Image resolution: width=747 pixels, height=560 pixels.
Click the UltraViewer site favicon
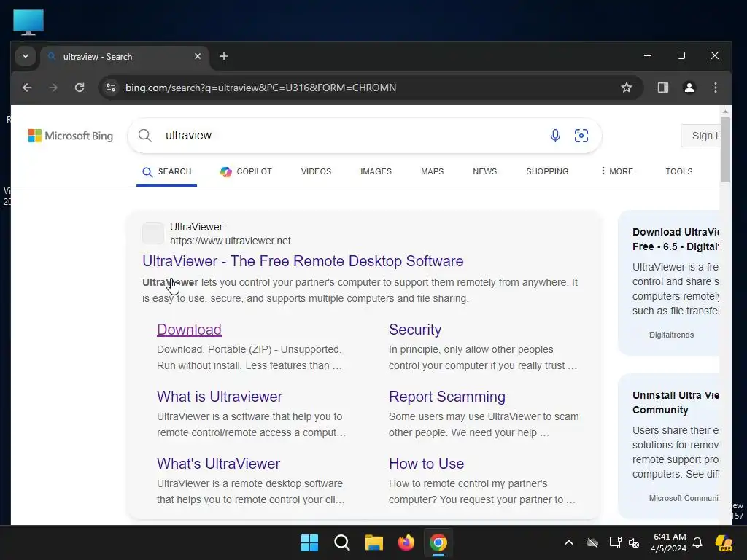coord(153,233)
